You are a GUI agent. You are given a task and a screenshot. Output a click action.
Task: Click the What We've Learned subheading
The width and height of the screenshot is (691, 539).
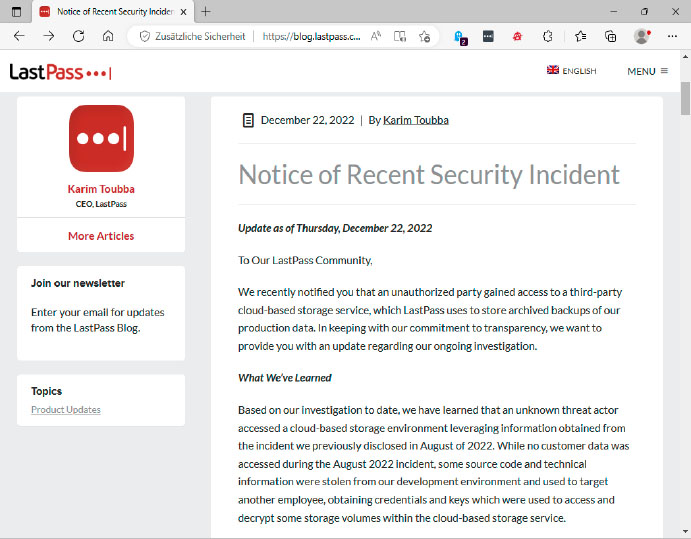[x=285, y=378]
